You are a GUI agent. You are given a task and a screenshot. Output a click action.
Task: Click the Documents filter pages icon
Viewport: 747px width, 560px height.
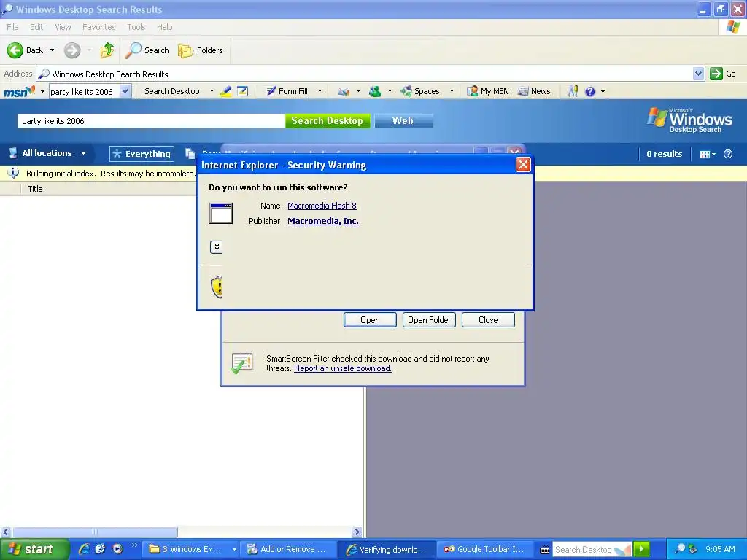[x=190, y=153]
